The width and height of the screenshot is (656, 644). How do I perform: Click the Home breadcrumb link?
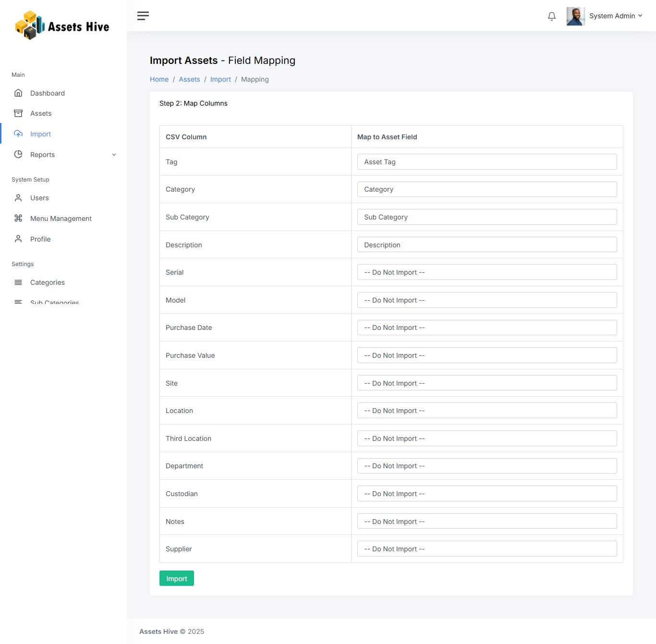(159, 79)
